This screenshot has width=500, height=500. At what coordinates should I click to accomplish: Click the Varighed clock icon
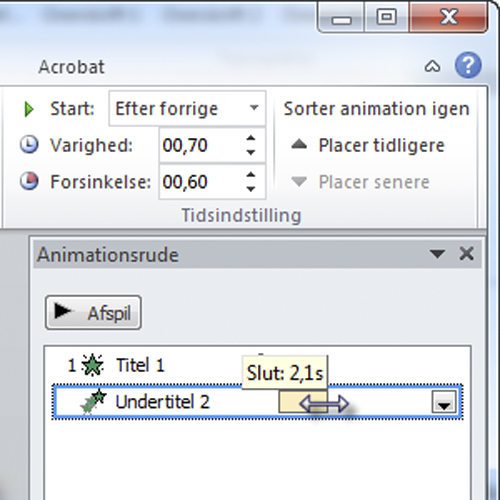29,145
